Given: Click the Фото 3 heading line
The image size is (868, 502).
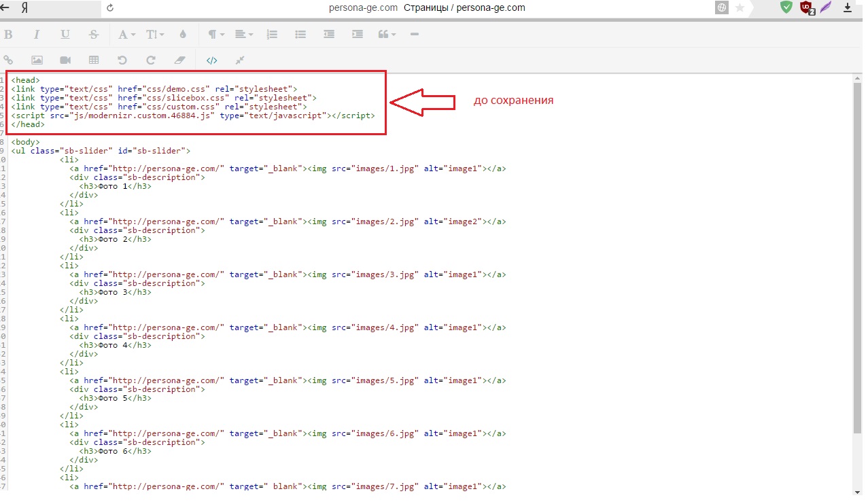Looking at the screenshot, I should 116,292.
